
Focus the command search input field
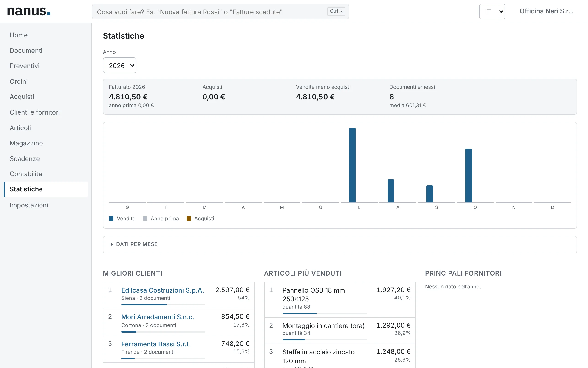pyautogui.click(x=220, y=11)
